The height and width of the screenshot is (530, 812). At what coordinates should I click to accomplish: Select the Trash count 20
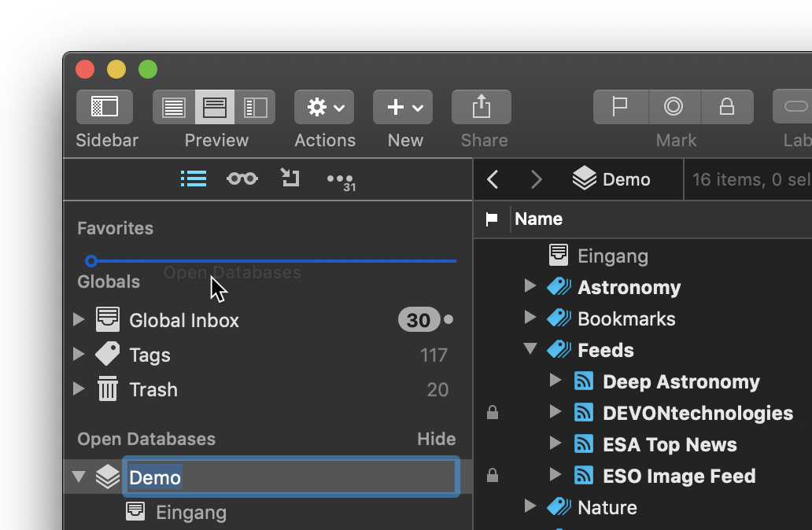tap(437, 390)
